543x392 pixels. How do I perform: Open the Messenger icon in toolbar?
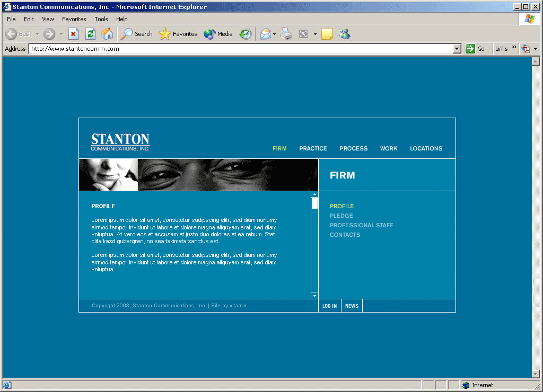coord(344,34)
